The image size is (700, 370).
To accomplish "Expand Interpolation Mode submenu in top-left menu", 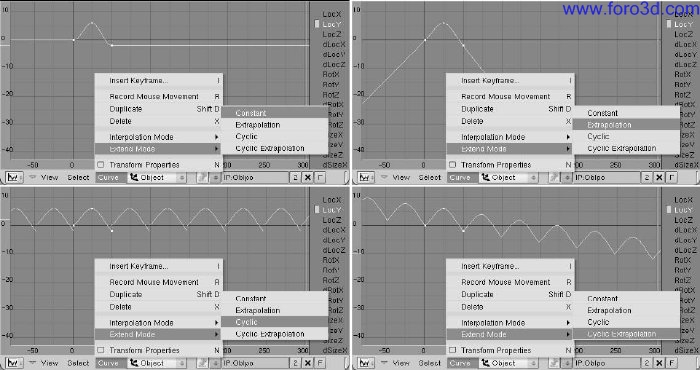I will [158, 137].
